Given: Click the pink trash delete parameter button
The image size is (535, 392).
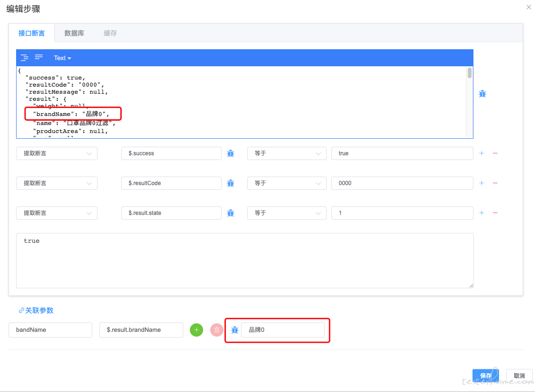Looking at the screenshot, I should pos(217,330).
